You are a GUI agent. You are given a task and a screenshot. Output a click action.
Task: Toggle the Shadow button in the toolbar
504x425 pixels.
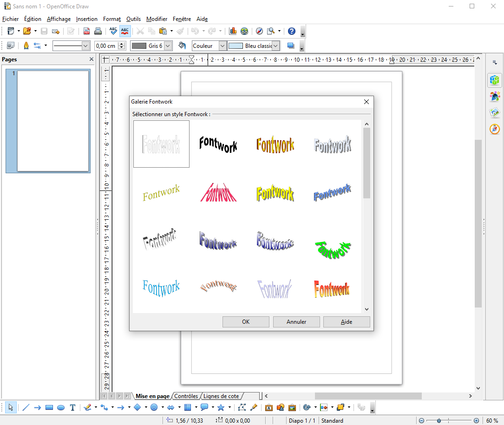click(x=291, y=46)
